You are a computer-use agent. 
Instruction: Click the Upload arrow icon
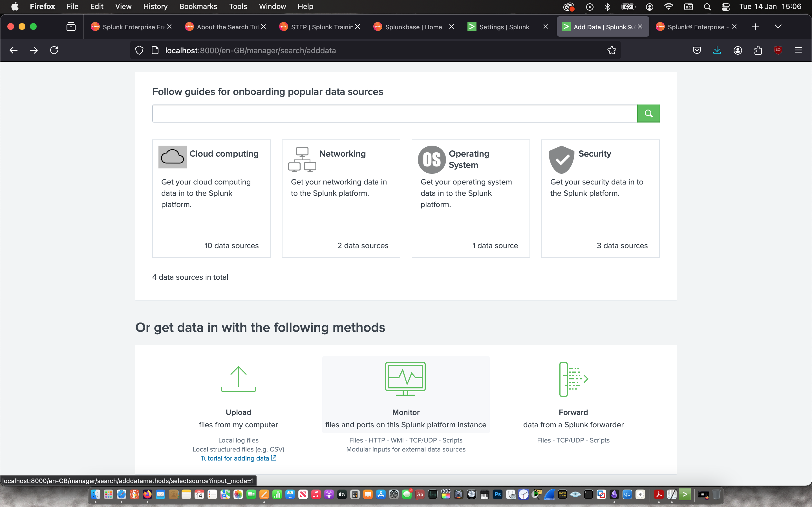coord(238,379)
